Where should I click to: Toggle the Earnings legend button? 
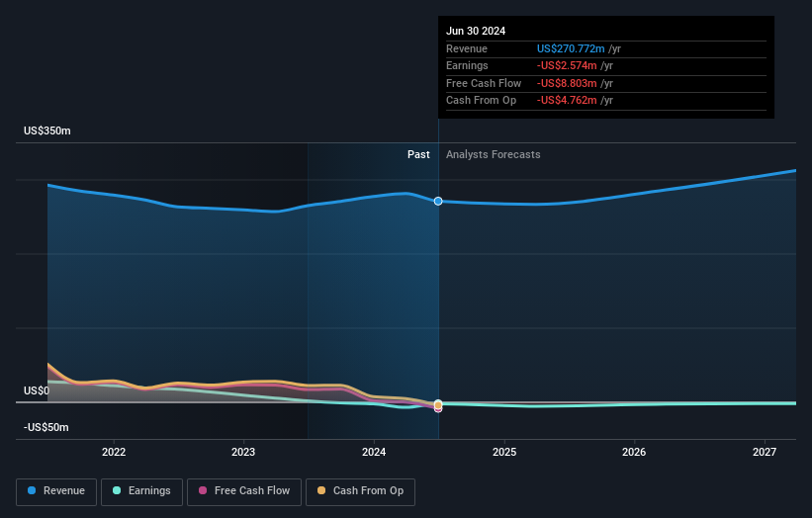click(x=141, y=491)
